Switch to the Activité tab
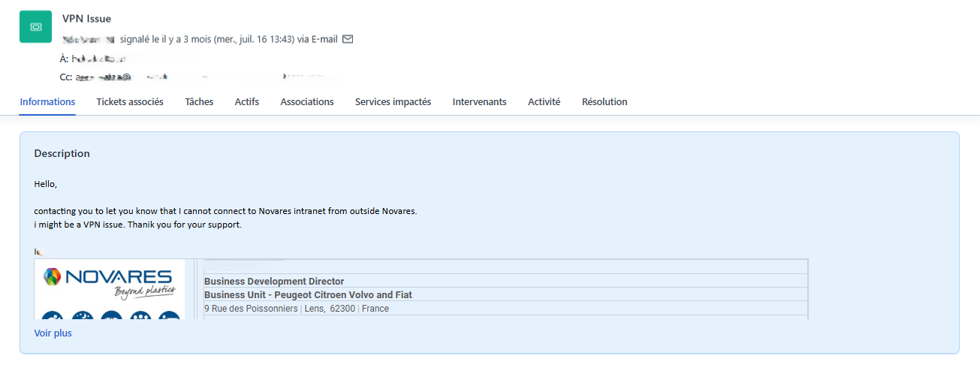Image resolution: width=980 pixels, height=365 pixels. [x=544, y=101]
